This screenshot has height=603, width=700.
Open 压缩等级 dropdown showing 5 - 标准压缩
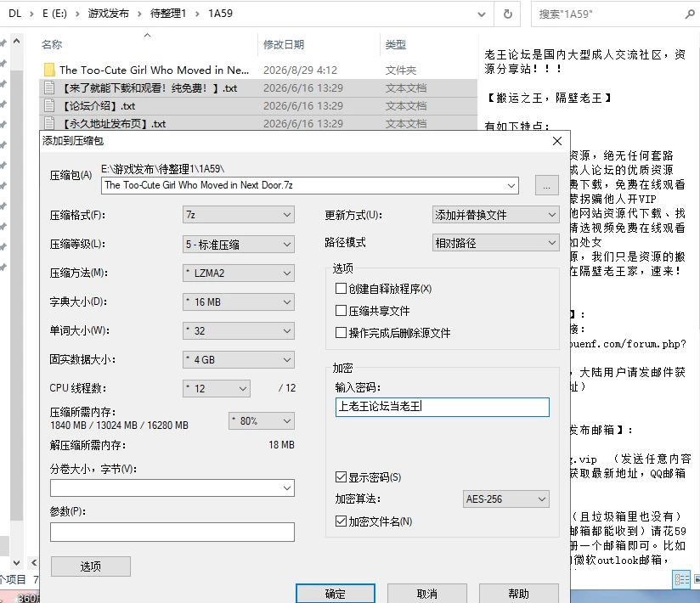click(239, 244)
